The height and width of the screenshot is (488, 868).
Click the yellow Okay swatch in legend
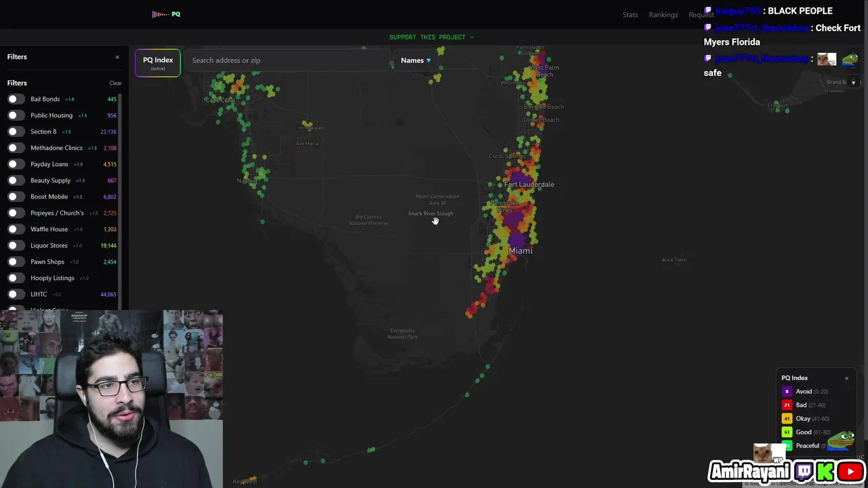[787, 419]
